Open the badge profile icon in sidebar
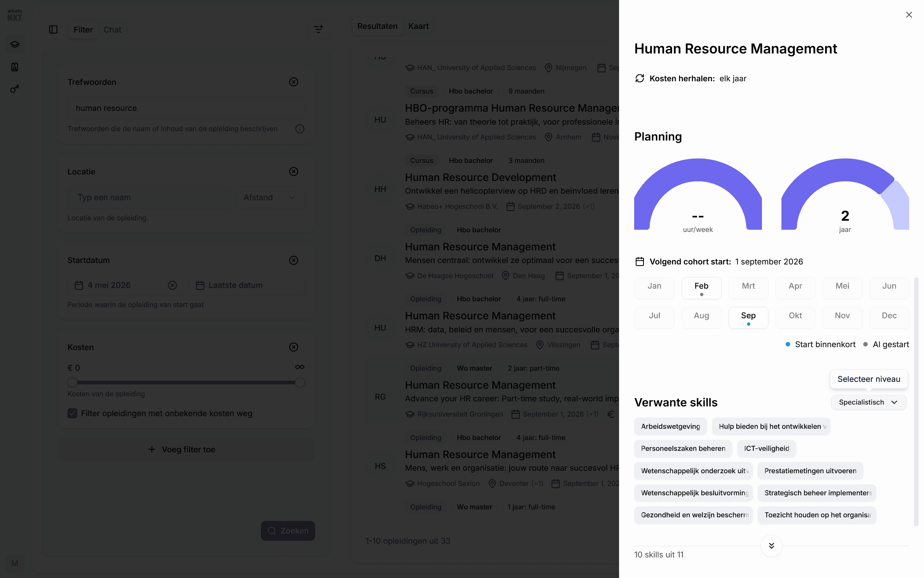 point(14,67)
